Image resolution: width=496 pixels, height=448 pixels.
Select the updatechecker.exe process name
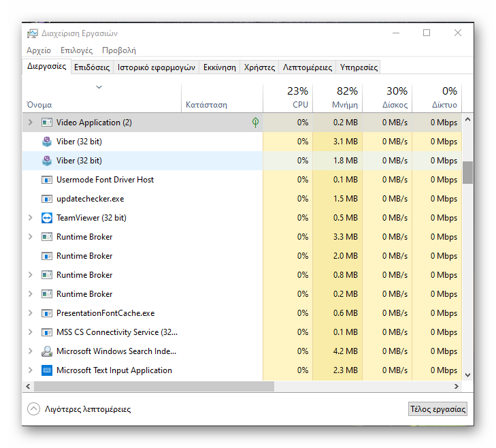coord(90,199)
